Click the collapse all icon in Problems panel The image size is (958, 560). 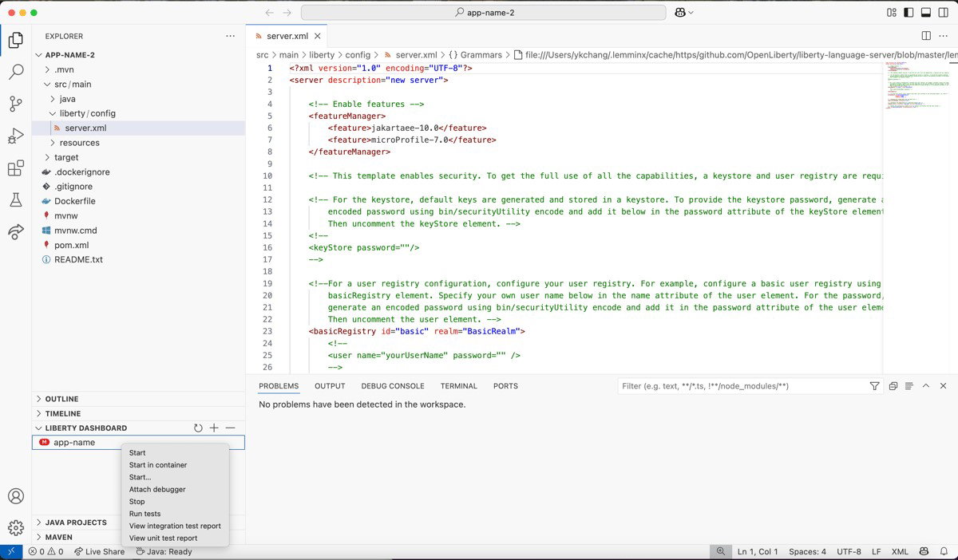tap(893, 386)
